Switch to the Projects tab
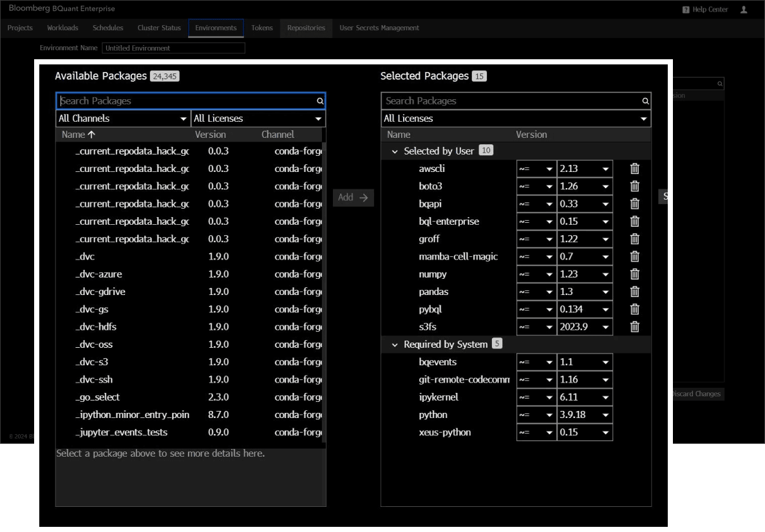This screenshot has height=532, width=765. point(19,28)
